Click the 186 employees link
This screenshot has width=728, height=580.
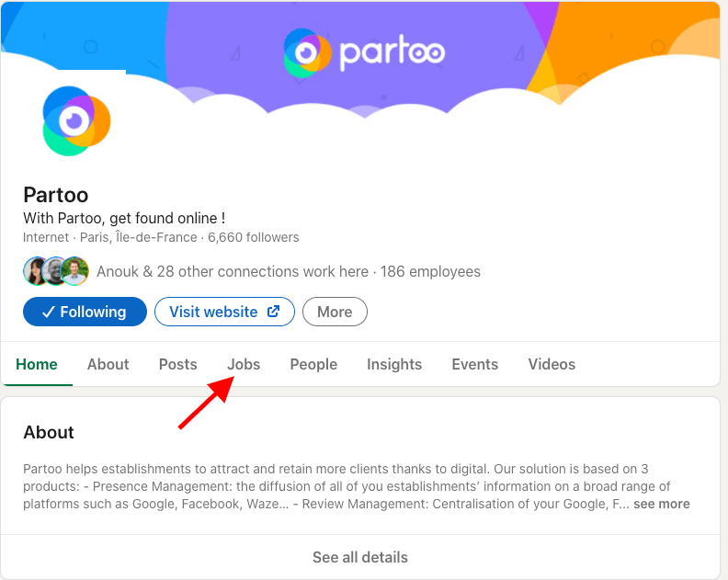click(430, 271)
